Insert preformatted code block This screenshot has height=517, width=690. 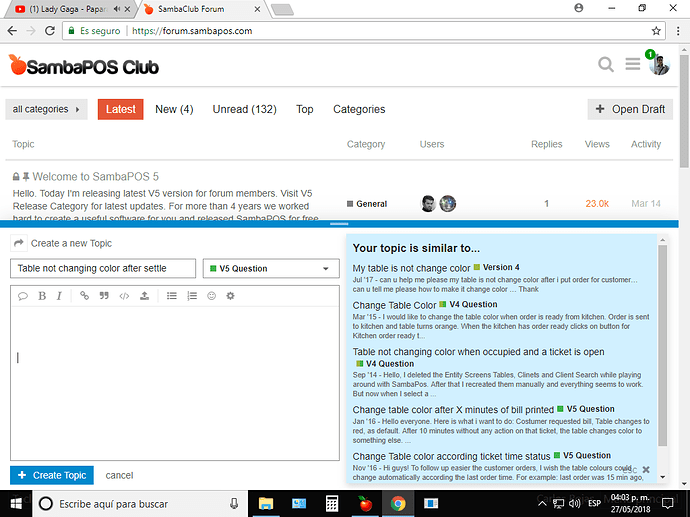coord(124,296)
